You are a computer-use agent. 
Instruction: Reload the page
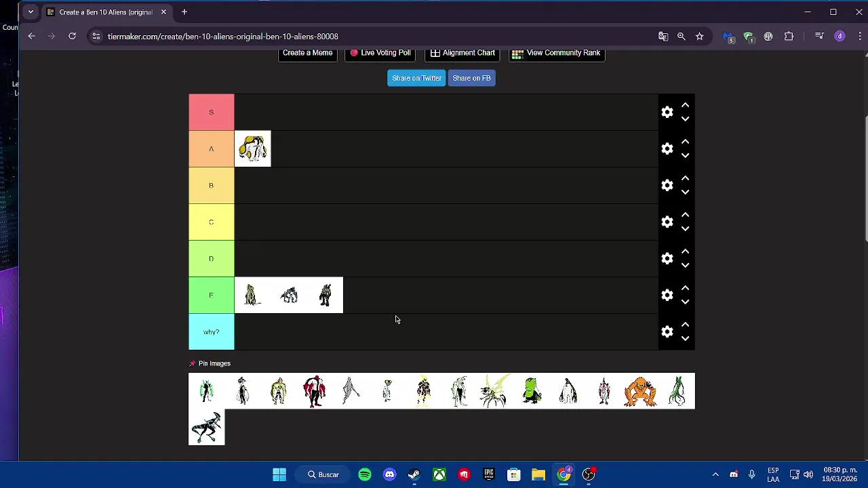(x=72, y=36)
